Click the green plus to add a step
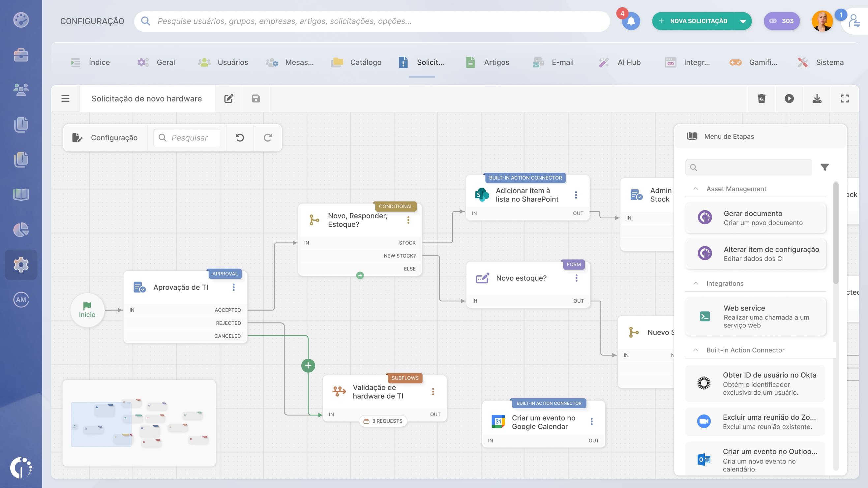 click(307, 365)
